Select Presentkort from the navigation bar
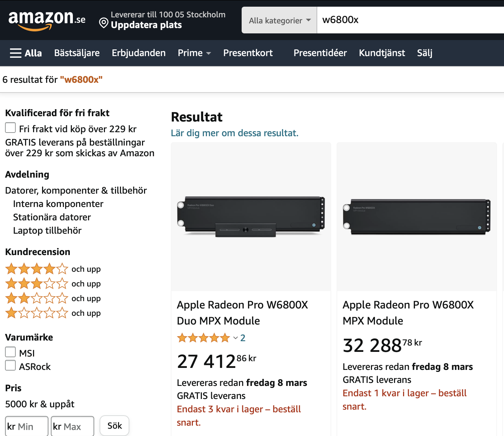Viewport: 504px width, 436px height. (x=248, y=53)
